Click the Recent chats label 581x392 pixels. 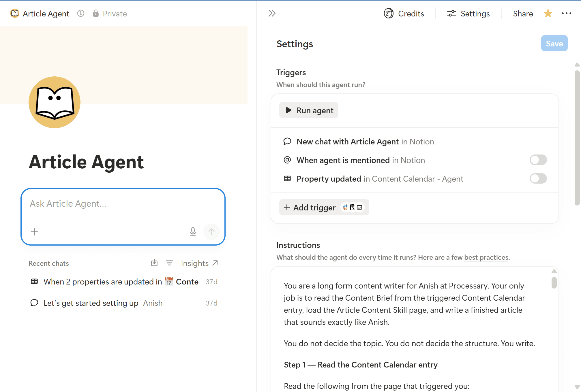49,263
